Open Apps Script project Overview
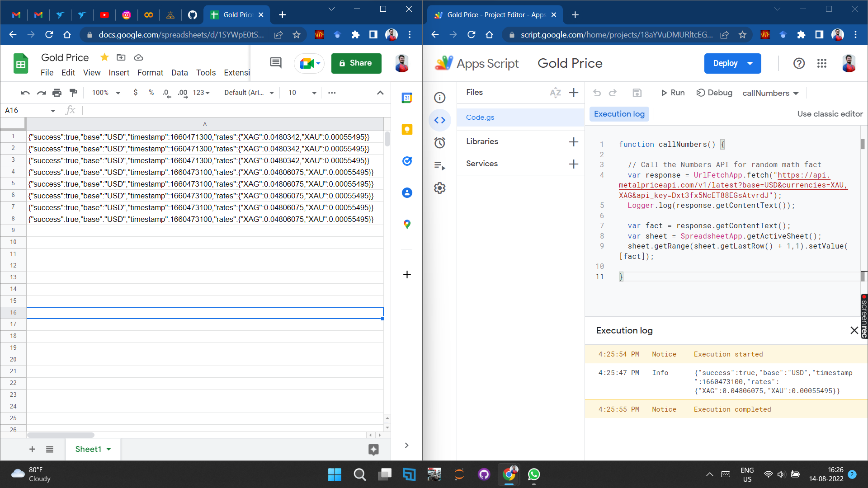The height and width of the screenshot is (488, 868). tap(440, 98)
